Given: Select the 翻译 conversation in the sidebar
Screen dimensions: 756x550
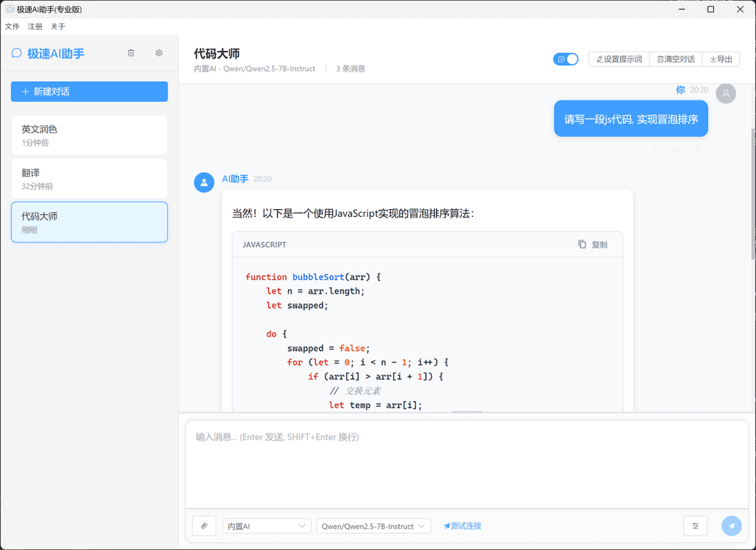Looking at the screenshot, I should [x=89, y=178].
